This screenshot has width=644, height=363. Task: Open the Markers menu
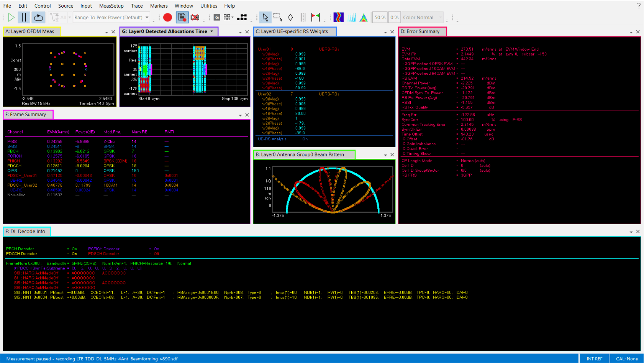point(159,6)
